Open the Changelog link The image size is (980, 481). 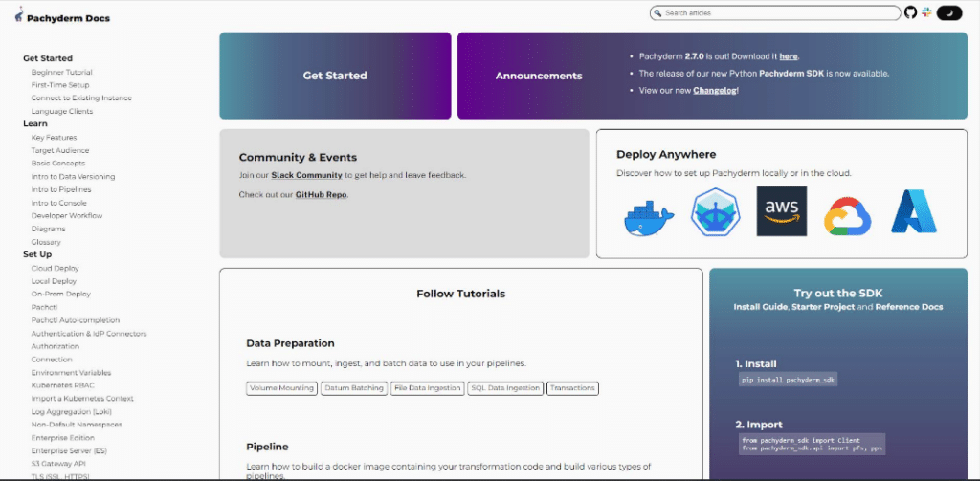click(x=715, y=90)
